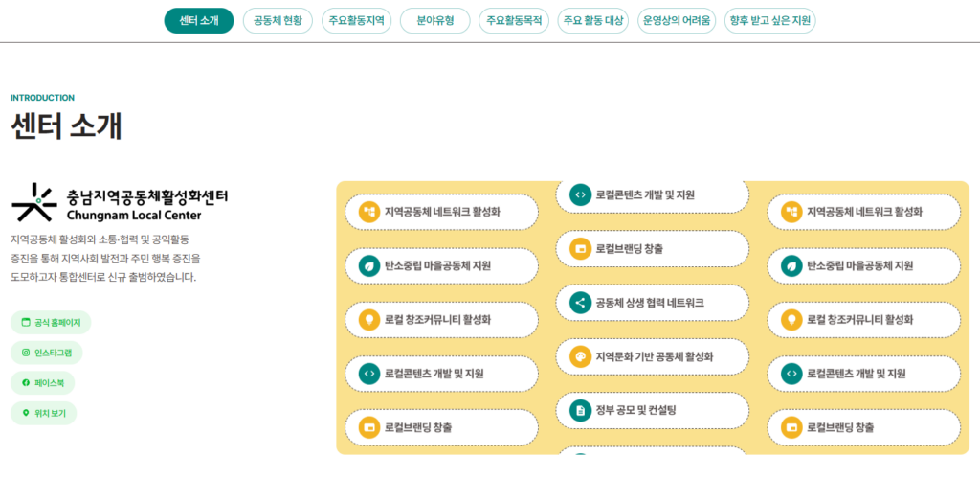The image size is (980, 479).
Task: Click the lightbulb icon beside 로컬 창조커뮤니티 활성화
Action: (x=368, y=319)
